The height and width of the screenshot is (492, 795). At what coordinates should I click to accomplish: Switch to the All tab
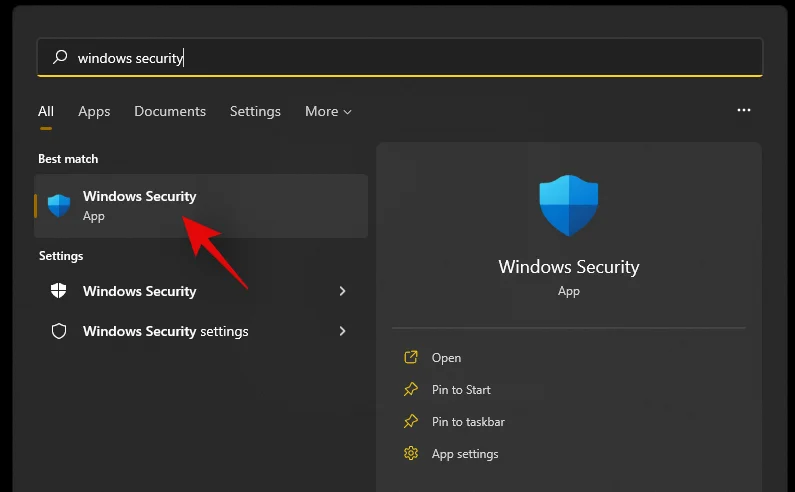(x=46, y=111)
